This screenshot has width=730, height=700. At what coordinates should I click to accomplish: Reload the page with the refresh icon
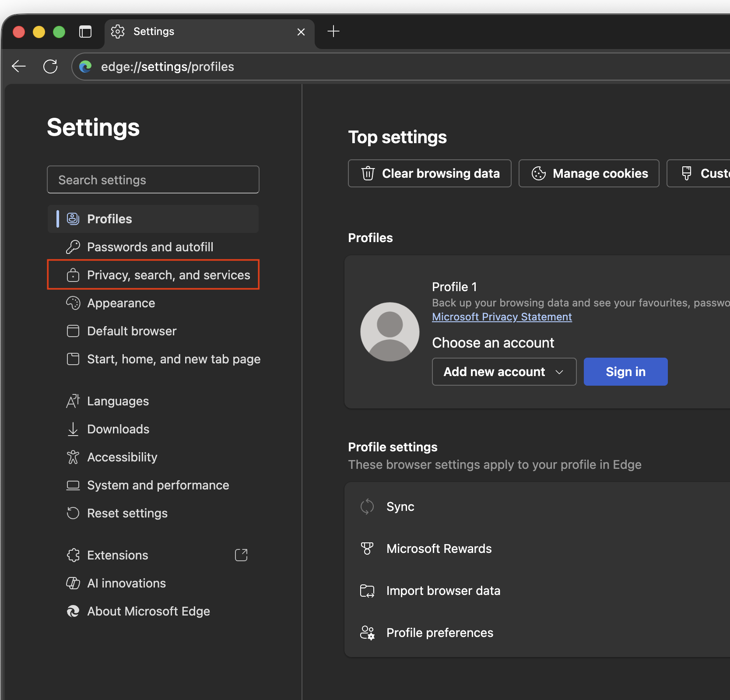pos(50,67)
